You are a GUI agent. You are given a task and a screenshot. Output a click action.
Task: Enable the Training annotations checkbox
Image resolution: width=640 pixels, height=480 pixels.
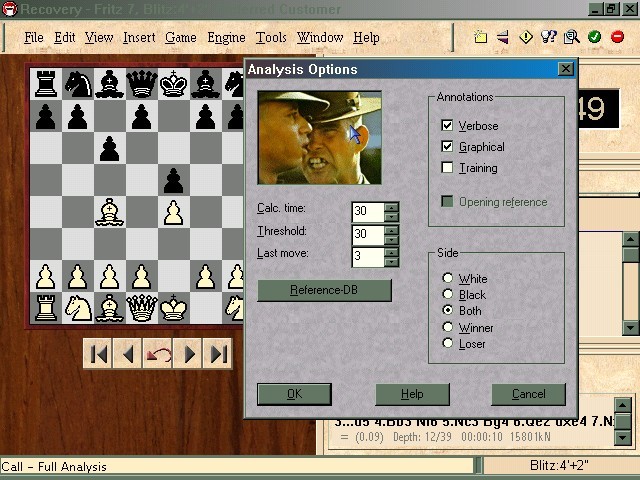click(x=447, y=167)
